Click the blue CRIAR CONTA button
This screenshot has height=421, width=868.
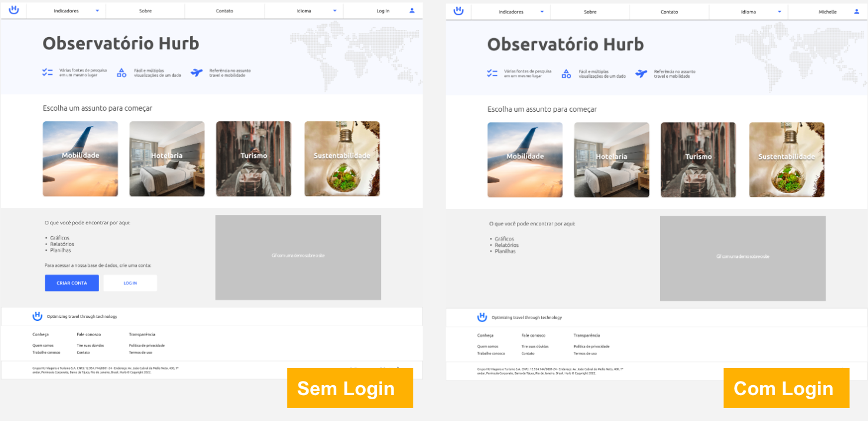(72, 283)
